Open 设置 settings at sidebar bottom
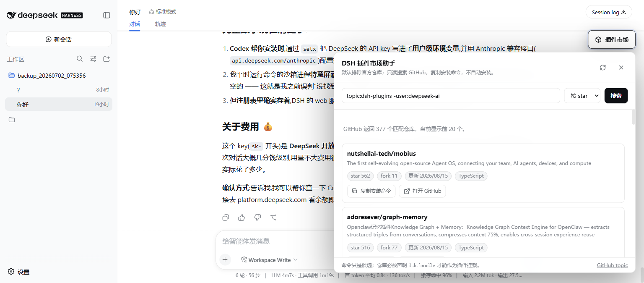 click(x=19, y=272)
